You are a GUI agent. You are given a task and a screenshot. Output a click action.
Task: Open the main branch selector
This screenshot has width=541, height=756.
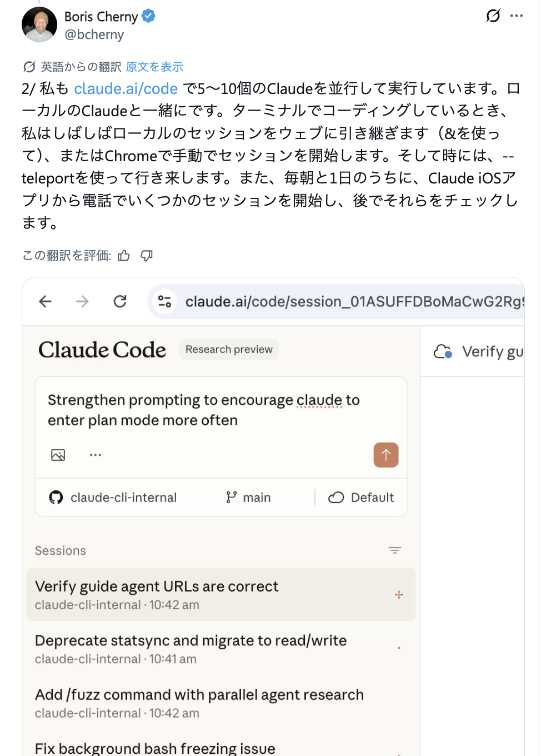tap(248, 497)
